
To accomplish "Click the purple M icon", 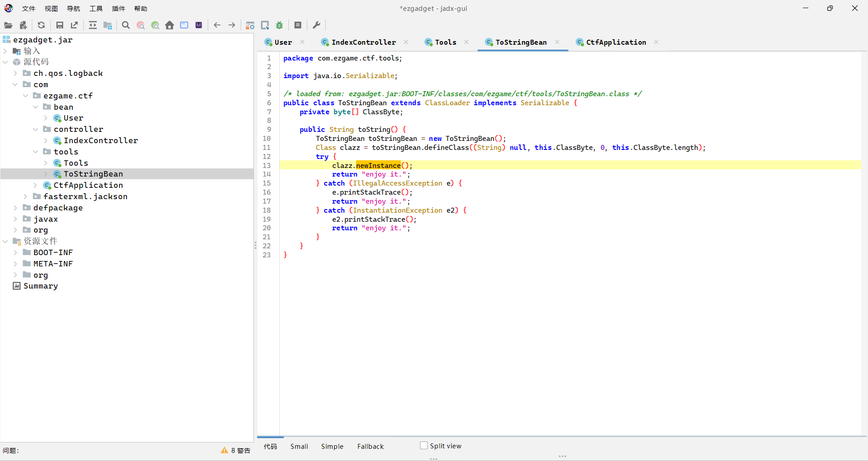I will [199, 25].
